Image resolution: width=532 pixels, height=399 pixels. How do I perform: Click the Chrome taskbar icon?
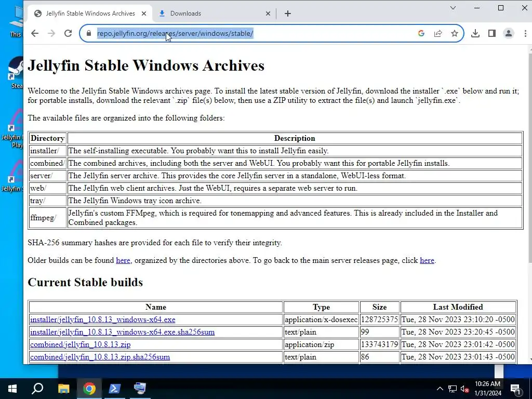(x=89, y=389)
